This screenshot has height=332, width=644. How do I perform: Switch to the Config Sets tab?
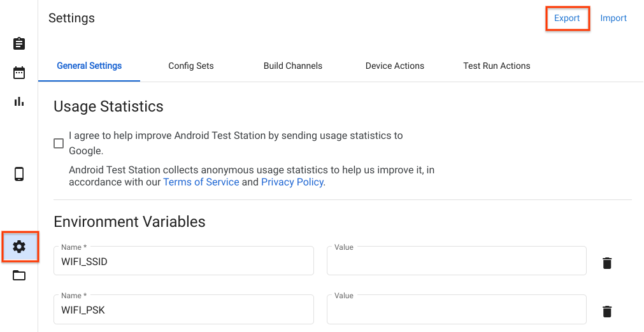[191, 66]
